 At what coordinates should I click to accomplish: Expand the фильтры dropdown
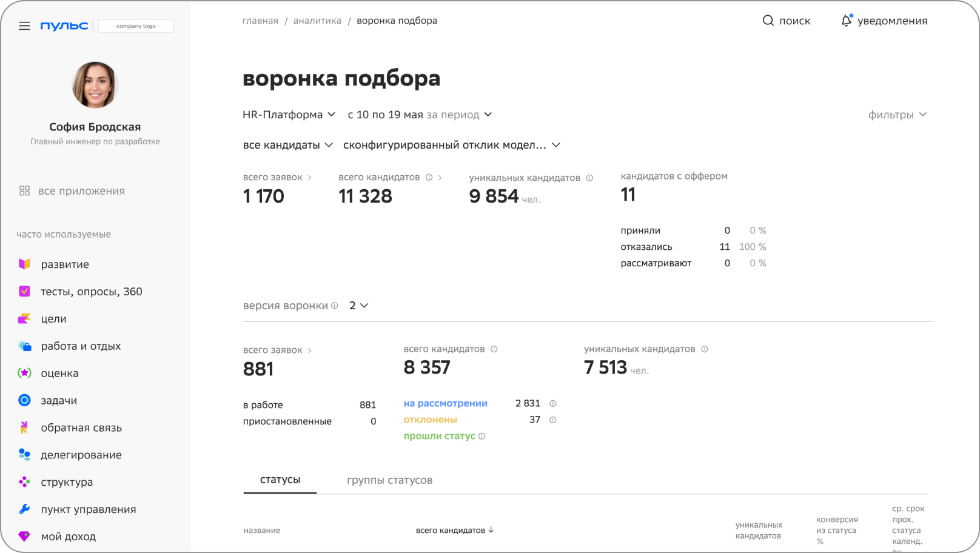pos(897,115)
